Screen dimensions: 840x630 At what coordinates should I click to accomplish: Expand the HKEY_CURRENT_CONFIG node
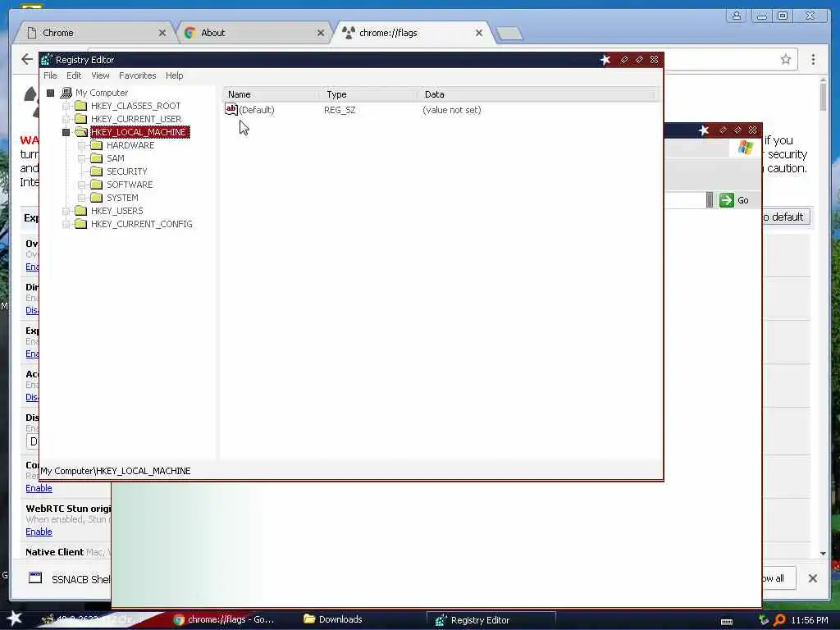pyautogui.click(x=66, y=224)
